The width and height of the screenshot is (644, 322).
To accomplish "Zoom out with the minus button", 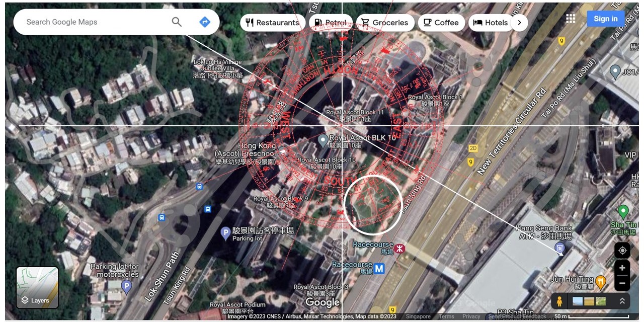I will tap(622, 283).
